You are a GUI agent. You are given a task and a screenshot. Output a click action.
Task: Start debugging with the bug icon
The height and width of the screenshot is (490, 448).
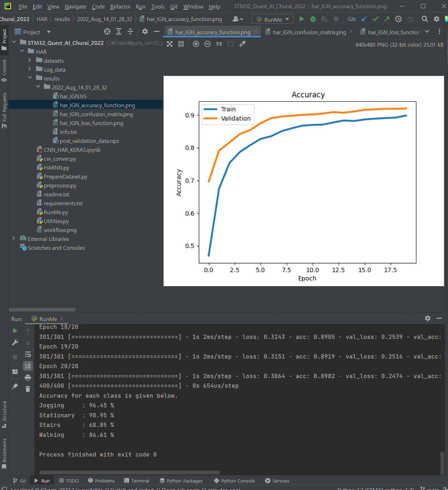click(313, 19)
